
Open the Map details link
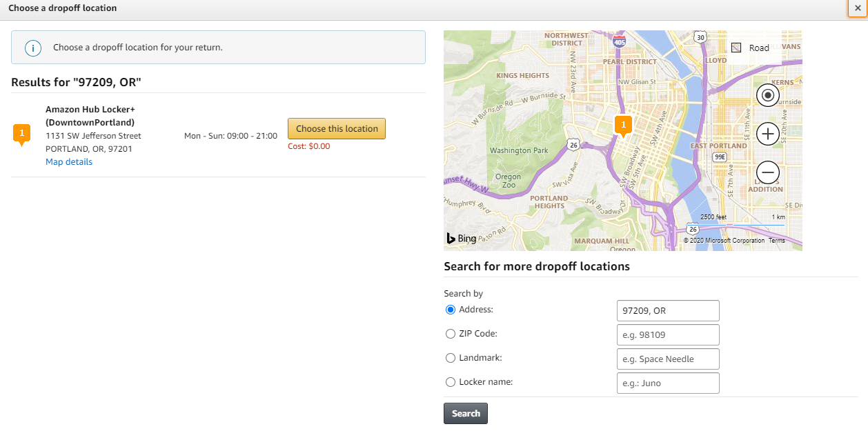coord(69,162)
